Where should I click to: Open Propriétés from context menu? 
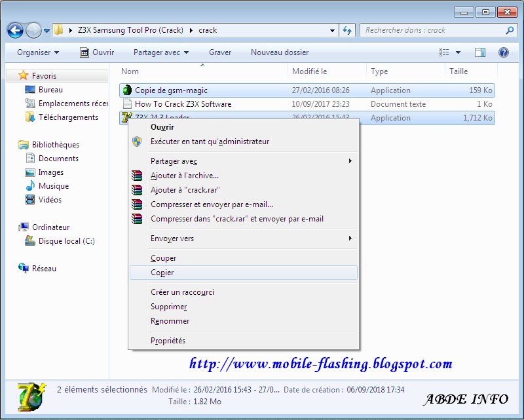244,341
